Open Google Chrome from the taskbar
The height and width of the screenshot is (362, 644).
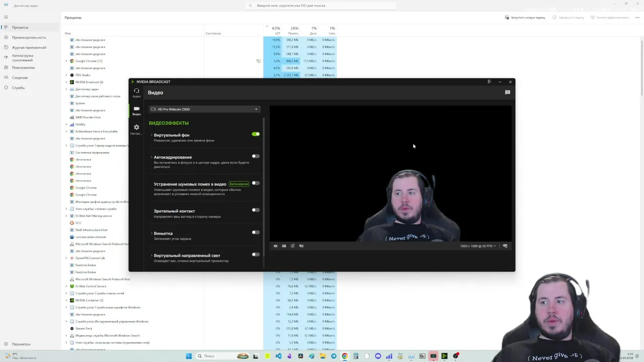tap(345, 356)
